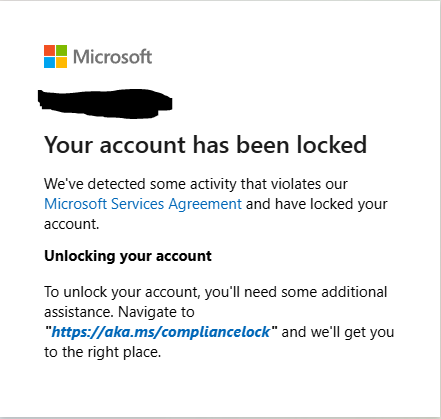Click the "To unlock your account" sentence line
This screenshot has width=441, height=419.
tap(215, 292)
